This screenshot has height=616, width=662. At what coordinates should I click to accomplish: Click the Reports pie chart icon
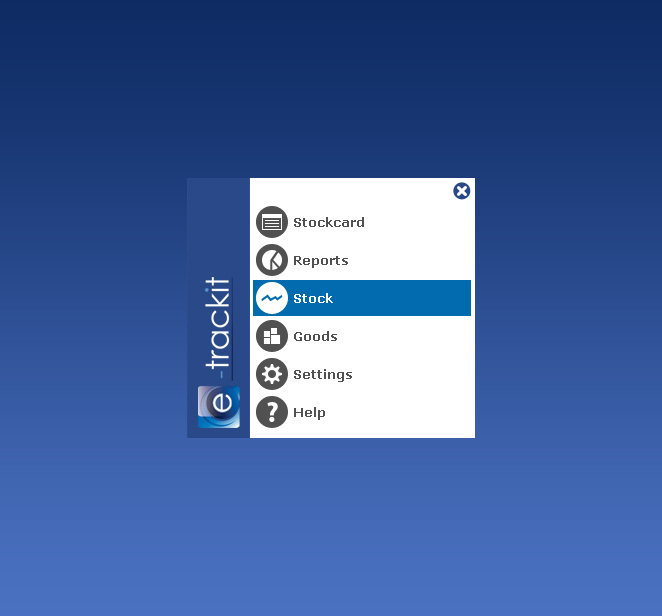tap(272, 260)
